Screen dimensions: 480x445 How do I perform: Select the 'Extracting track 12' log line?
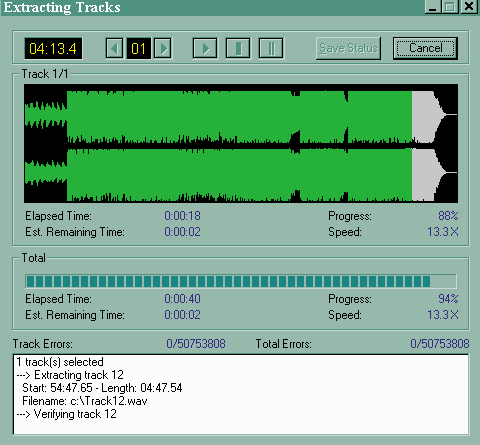70,375
